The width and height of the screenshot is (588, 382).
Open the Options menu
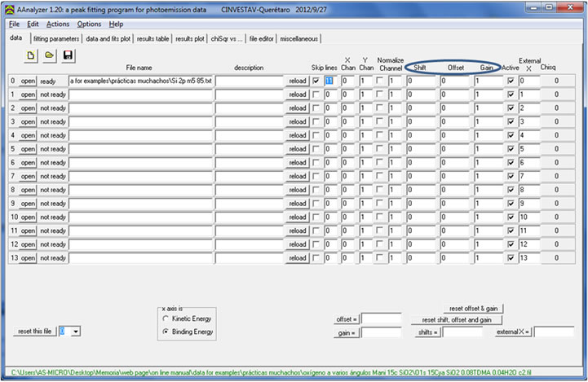point(89,24)
